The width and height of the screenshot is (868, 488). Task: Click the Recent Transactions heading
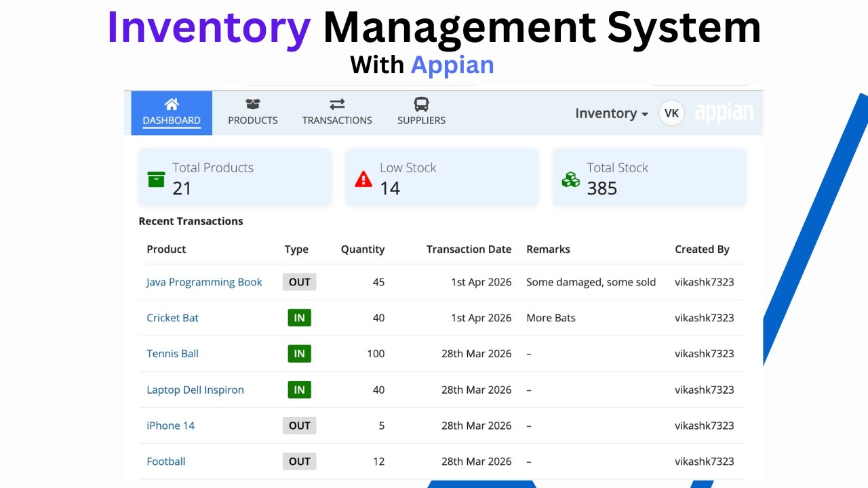point(191,221)
